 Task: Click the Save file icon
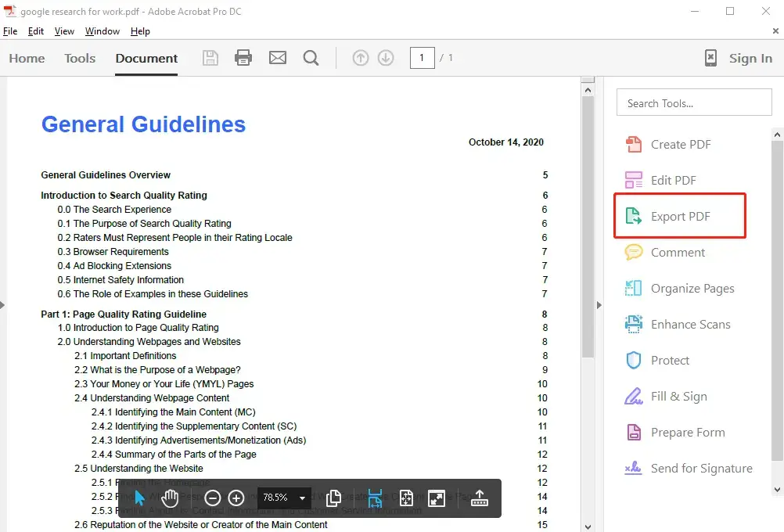click(x=210, y=58)
